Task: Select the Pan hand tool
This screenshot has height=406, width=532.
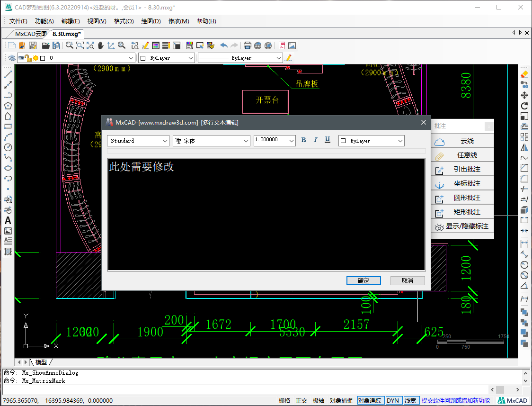Action: (x=100, y=45)
